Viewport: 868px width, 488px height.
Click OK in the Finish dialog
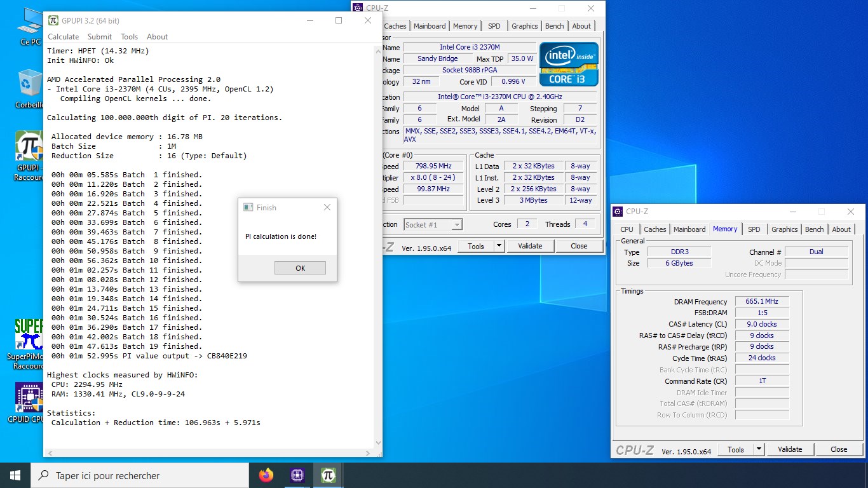pos(300,268)
